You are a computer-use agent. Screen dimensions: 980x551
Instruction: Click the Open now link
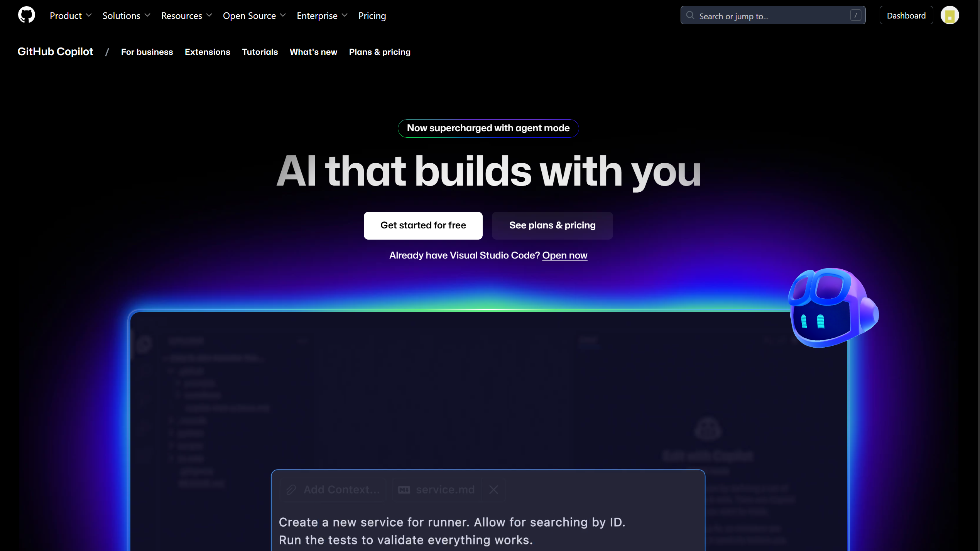pos(564,255)
